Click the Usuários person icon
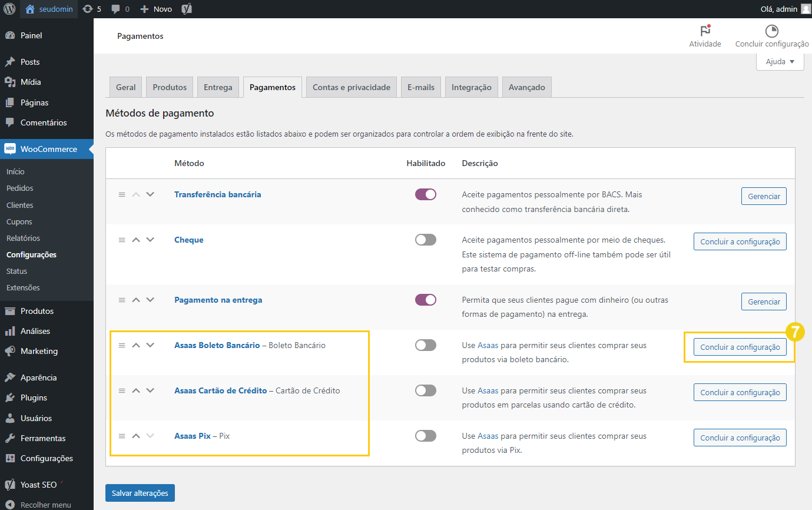 pyautogui.click(x=10, y=418)
